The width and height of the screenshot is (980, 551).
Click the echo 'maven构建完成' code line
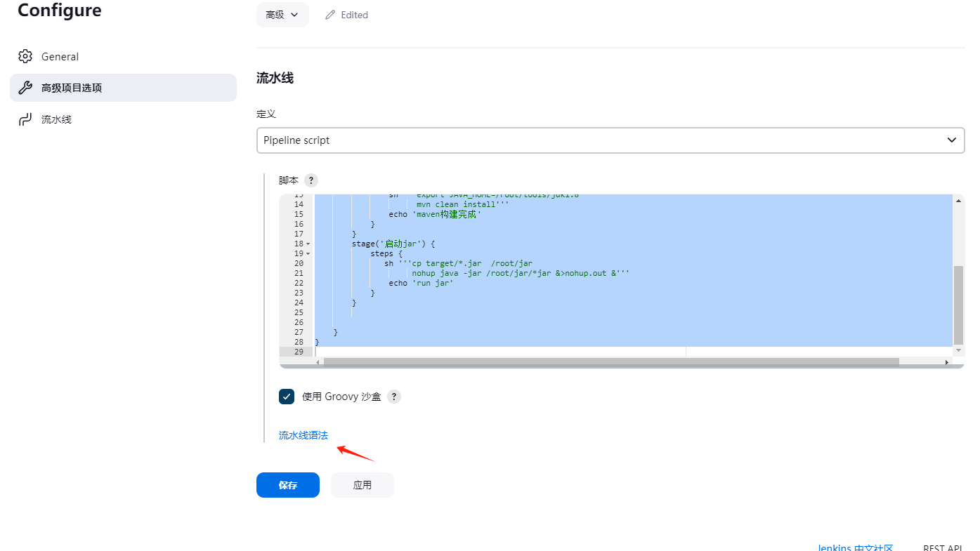pyautogui.click(x=434, y=214)
